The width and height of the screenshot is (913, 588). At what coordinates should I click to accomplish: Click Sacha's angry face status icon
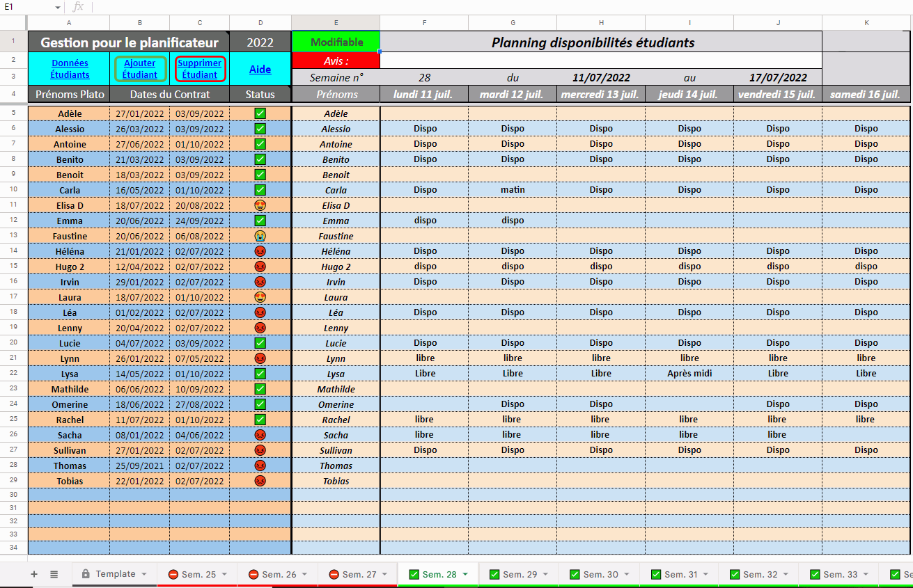click(260, 435)
